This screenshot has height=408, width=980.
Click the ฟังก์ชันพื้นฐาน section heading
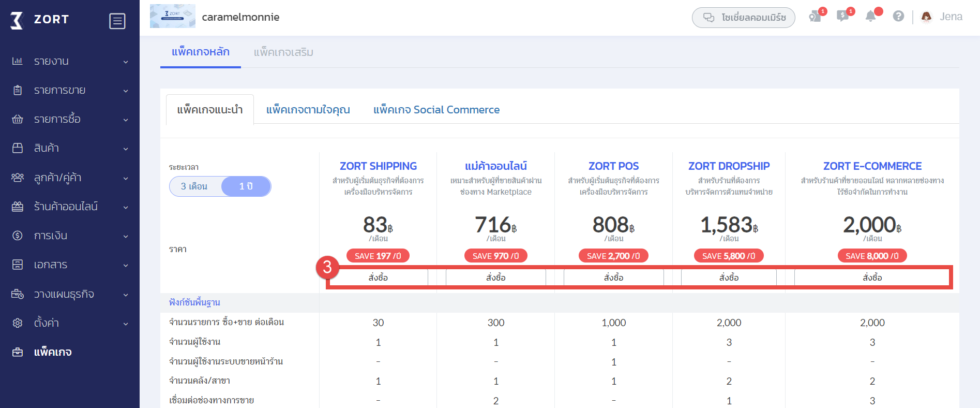[x=194, y=302]
